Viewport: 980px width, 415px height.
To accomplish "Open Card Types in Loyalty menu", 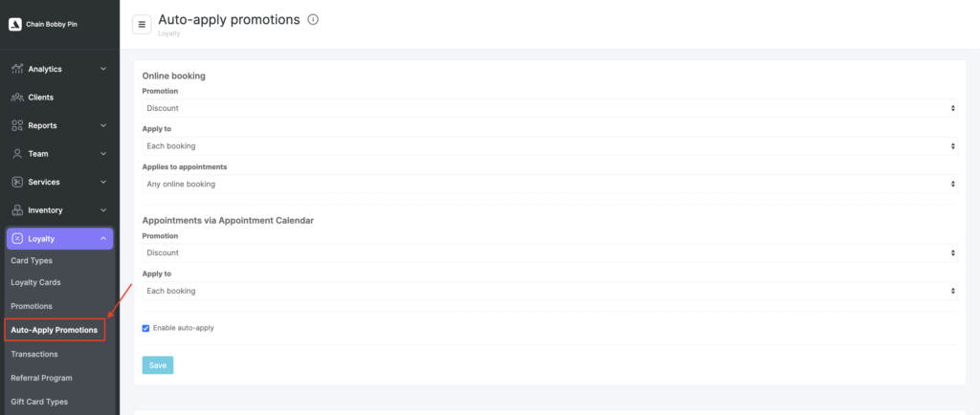I will [x=32, y=260].
